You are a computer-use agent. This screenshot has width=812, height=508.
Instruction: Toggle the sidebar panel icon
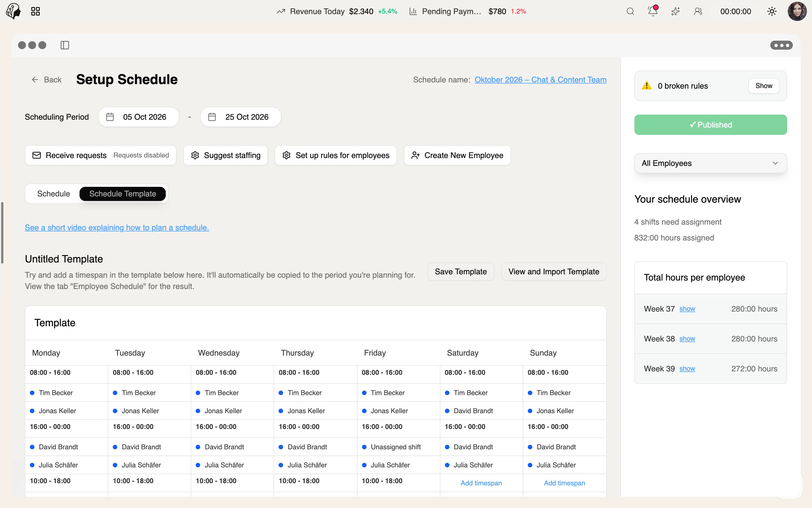click(x=65, y=45)
